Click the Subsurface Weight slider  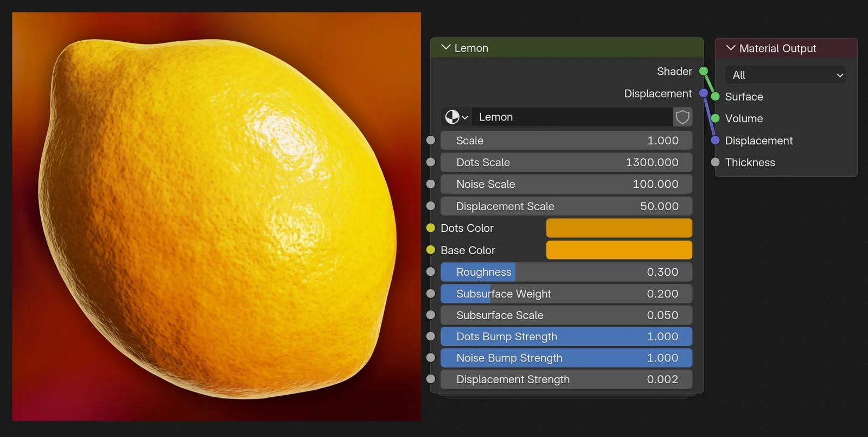(566, 294)
